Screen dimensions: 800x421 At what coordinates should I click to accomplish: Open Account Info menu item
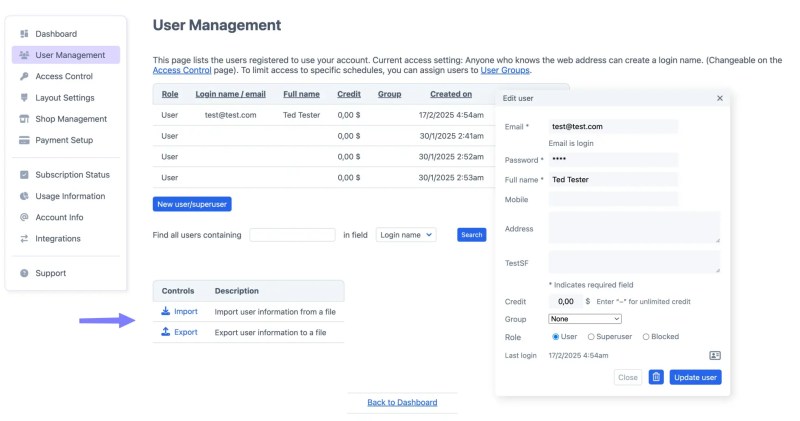click(59, 217)
